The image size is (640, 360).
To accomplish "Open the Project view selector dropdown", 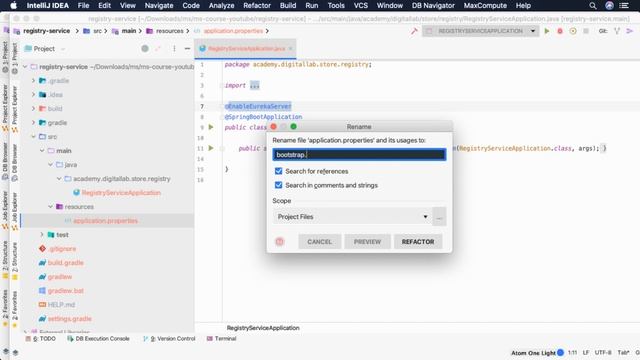I will point(45,49).
